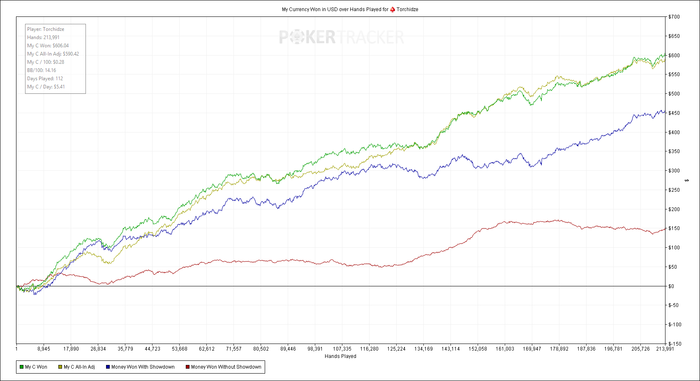700x381 pixels.
Task: Click the 'Hands: 213,991' stat line
Action: point(43,38)
